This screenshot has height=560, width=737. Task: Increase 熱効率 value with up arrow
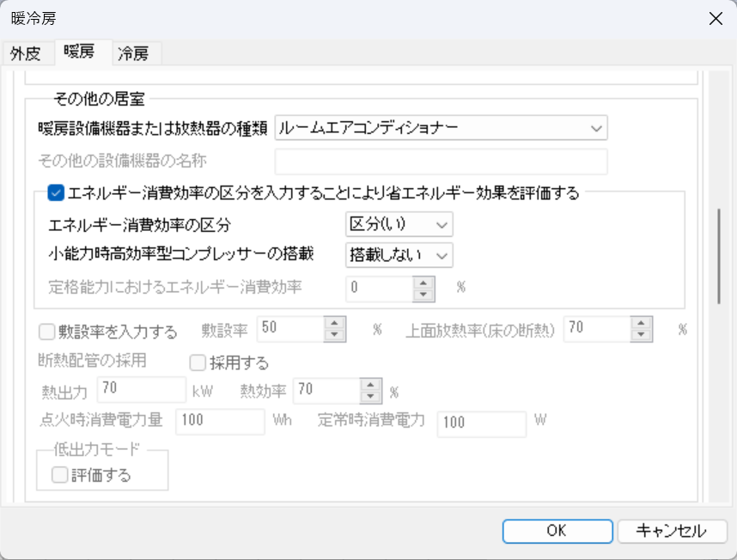371,385
